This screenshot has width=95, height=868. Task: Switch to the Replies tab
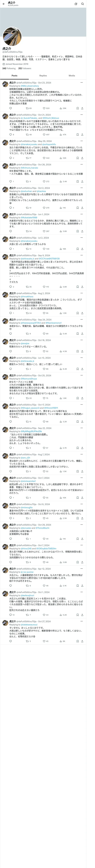(43, 76)
